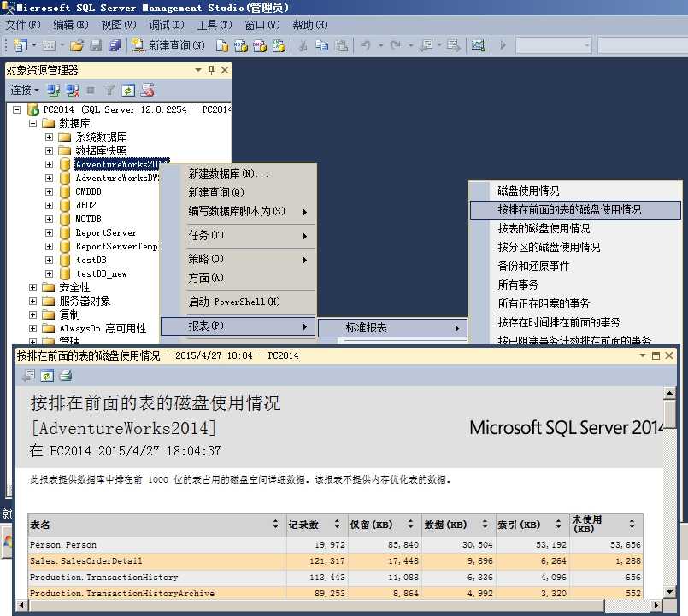
Task: Click the Save floppy disk icon
Action: point(96,45)
